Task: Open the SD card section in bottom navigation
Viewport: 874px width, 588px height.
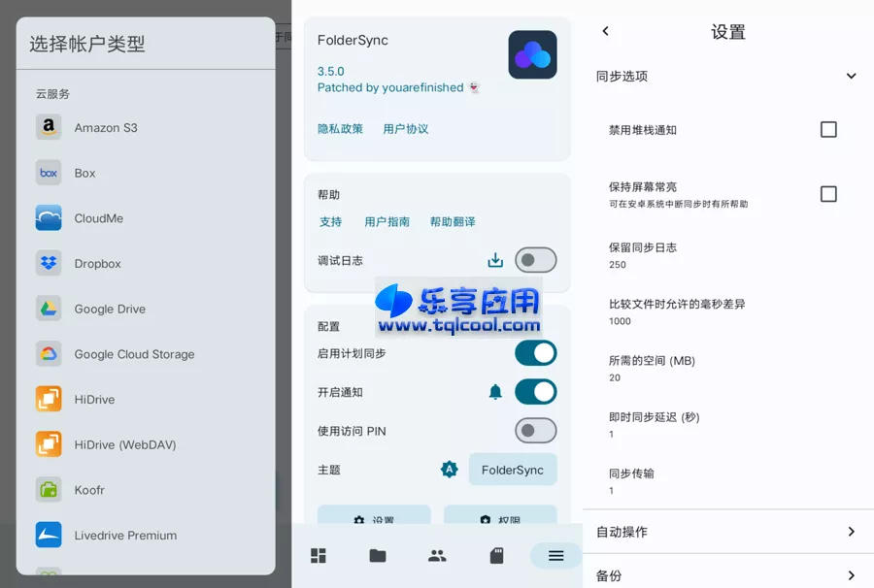Action: [496, 555]
